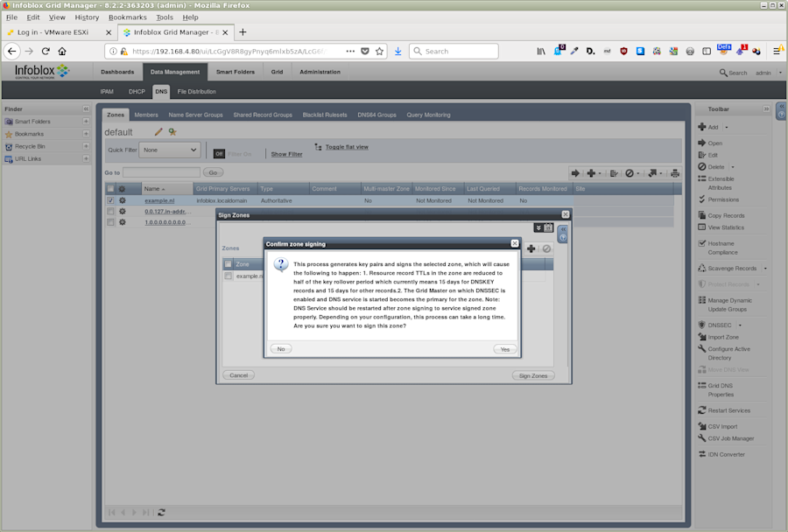
Task: Click the gear icon in 0.0.127.in-addr row
Action: pos(122,211)
